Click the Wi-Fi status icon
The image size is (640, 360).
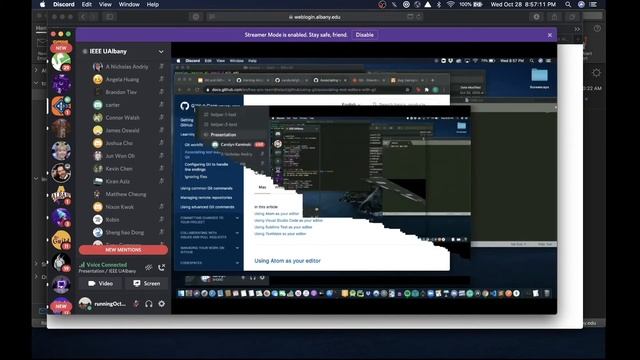[450, 4]
